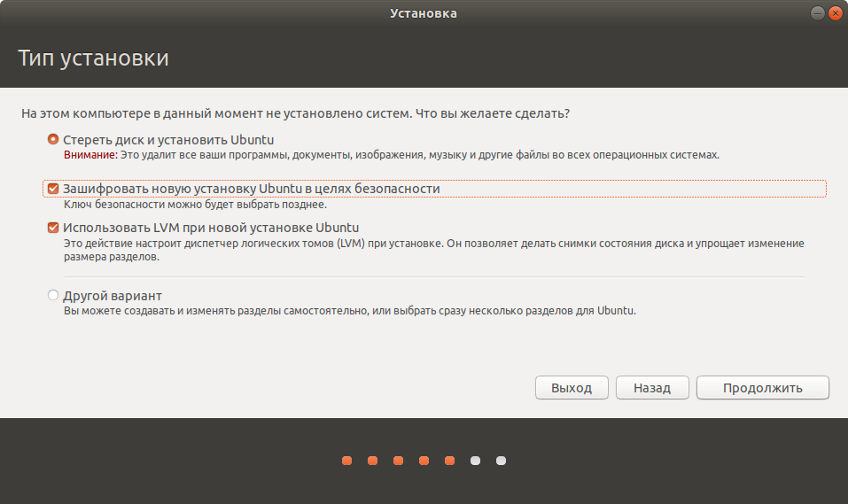Select the "Стереть диск и установить Ubuntu" radio button

[x=54, y=140]
